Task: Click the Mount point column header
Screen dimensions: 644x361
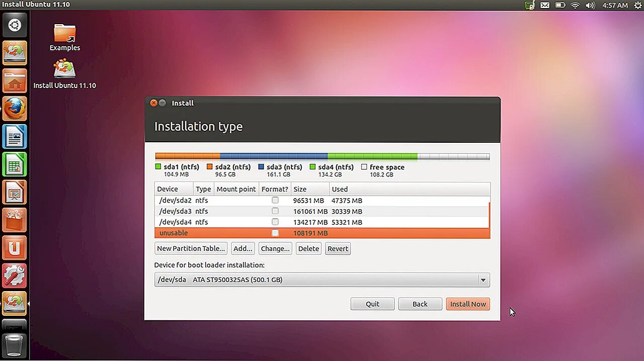Action: coord(236,189)
